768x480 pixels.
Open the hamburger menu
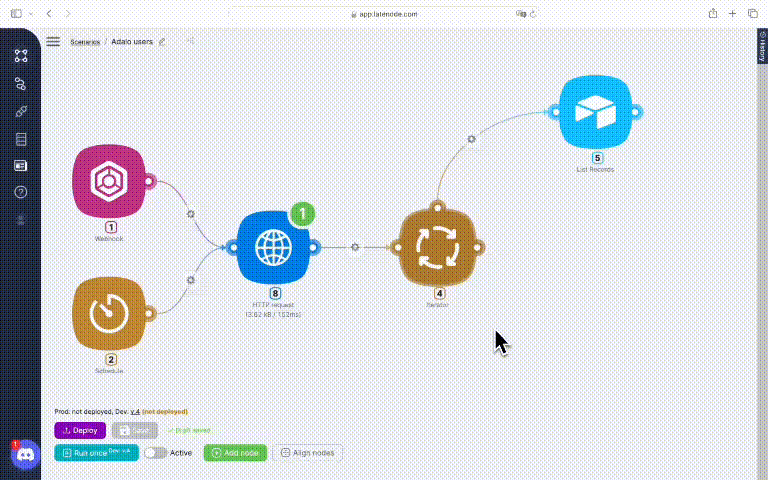(53, 42)
